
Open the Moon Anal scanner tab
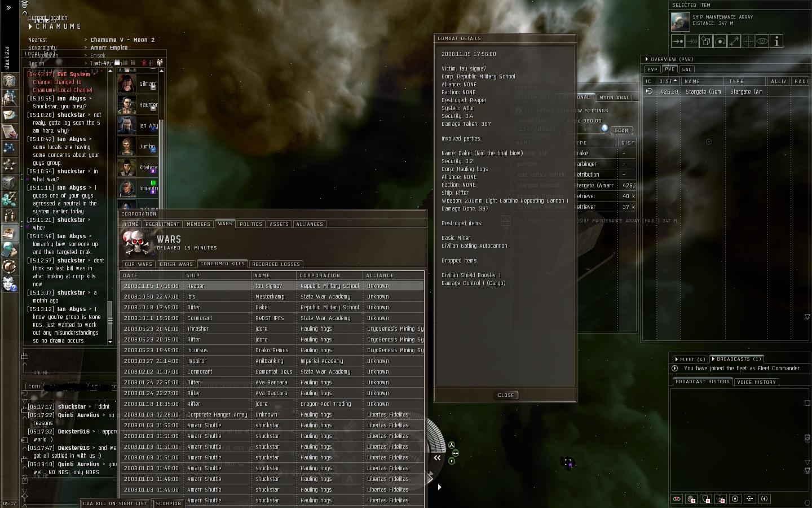[x=615, y=98]
